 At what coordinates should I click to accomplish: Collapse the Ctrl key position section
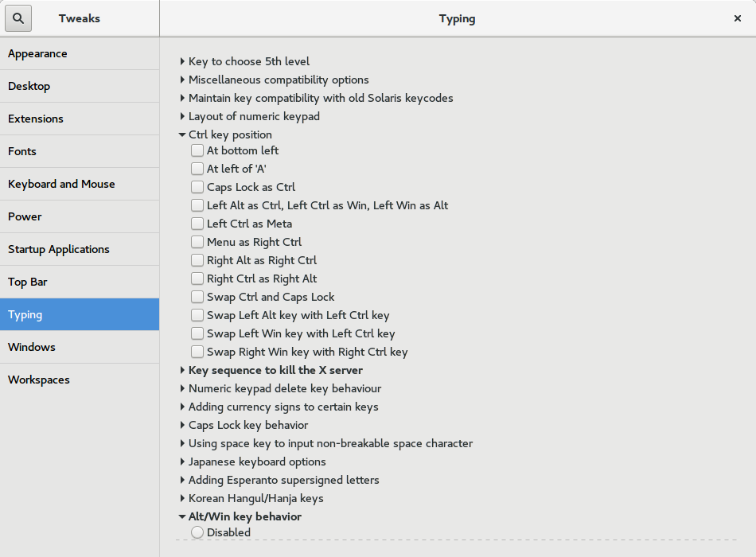click(182, 134)
